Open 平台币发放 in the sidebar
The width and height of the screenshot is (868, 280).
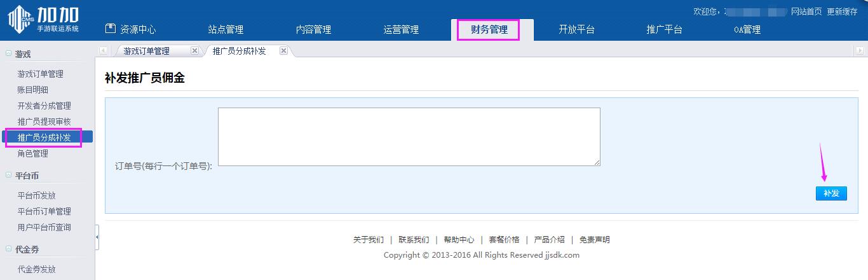37,195
